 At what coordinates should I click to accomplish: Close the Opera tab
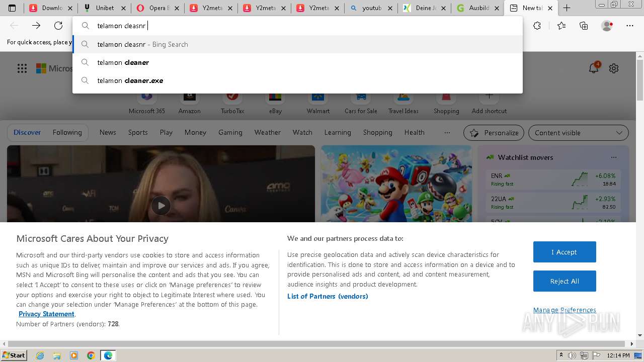[x=177, y=8]
